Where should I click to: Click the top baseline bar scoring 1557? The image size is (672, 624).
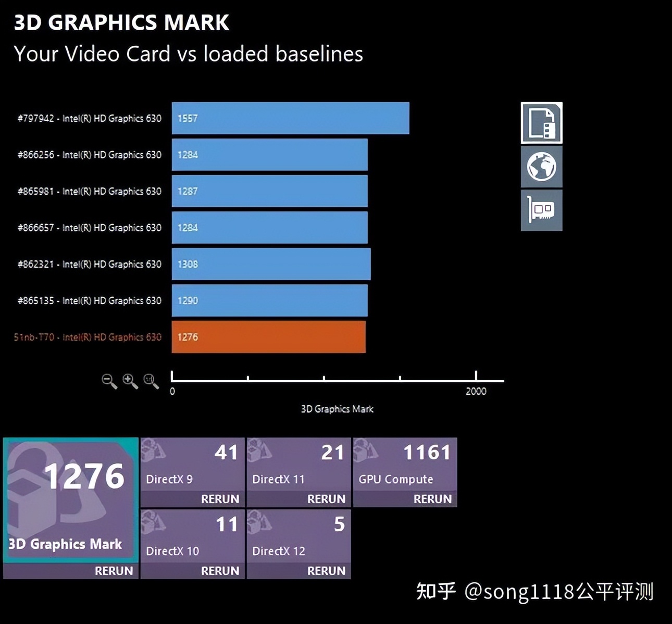(290, 118)
